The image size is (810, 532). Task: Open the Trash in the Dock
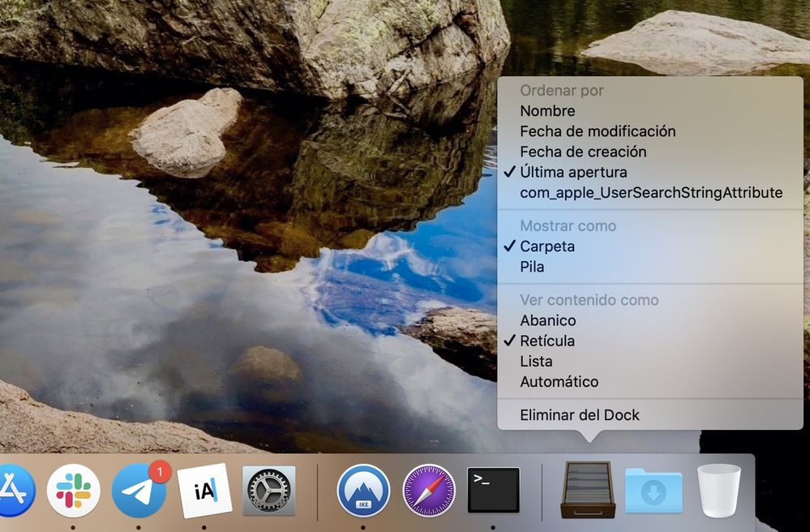719,491
